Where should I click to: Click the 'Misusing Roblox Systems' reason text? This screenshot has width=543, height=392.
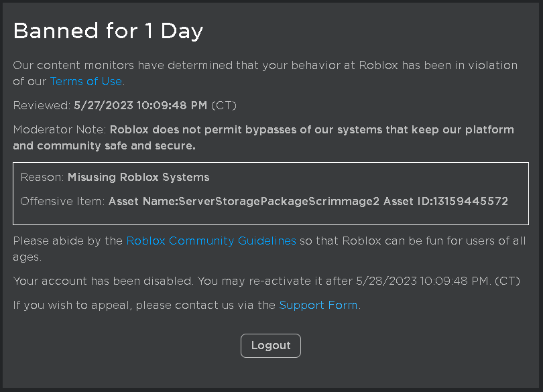click(139, 178)
